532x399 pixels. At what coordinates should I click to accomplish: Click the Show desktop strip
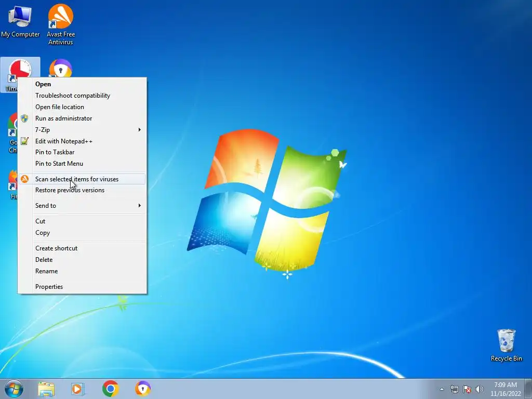tap(528, 389)
